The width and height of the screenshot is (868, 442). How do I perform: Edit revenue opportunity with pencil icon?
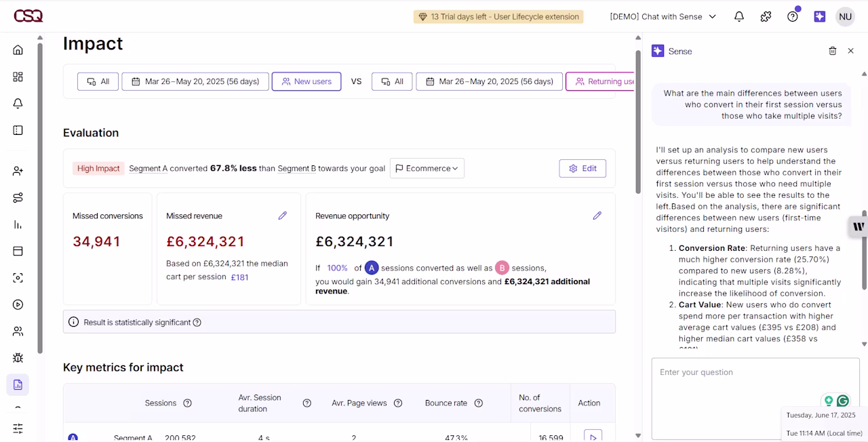pos(597,216)
